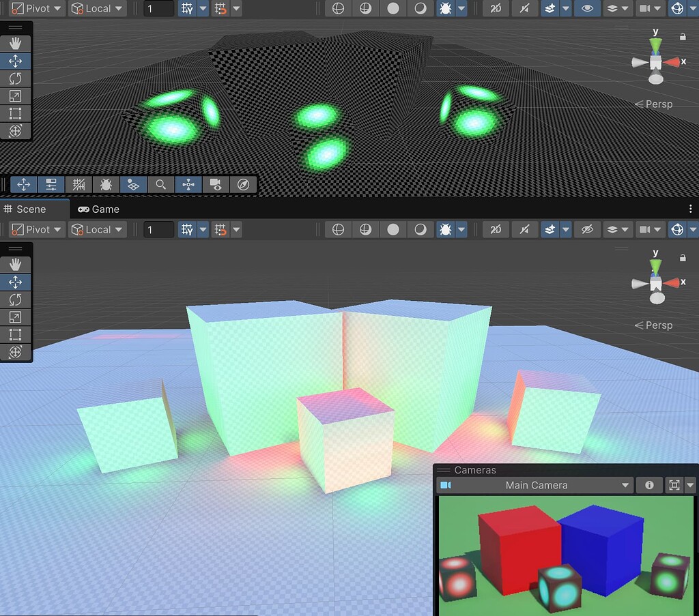
Task: Open the Local handle orientation dropdown
Action: (97, 8)
